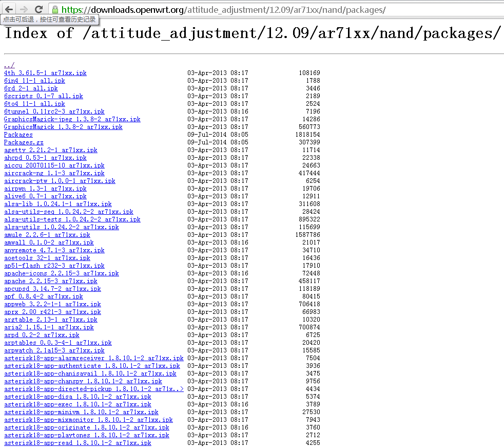Click the green padlock security icon

[55, 10]
